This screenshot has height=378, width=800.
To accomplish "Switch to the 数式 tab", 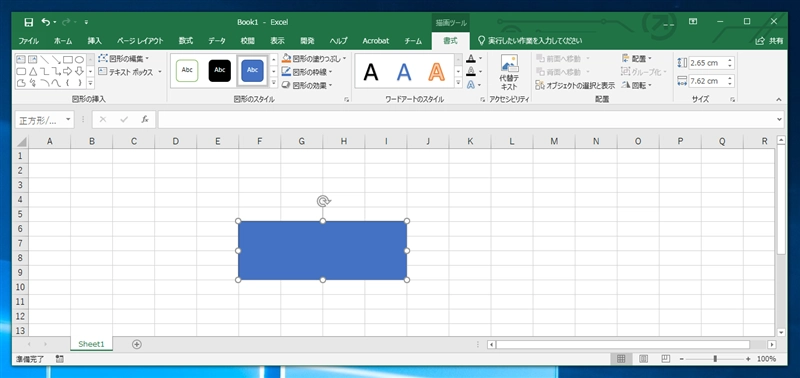I will tap(186, 41).
